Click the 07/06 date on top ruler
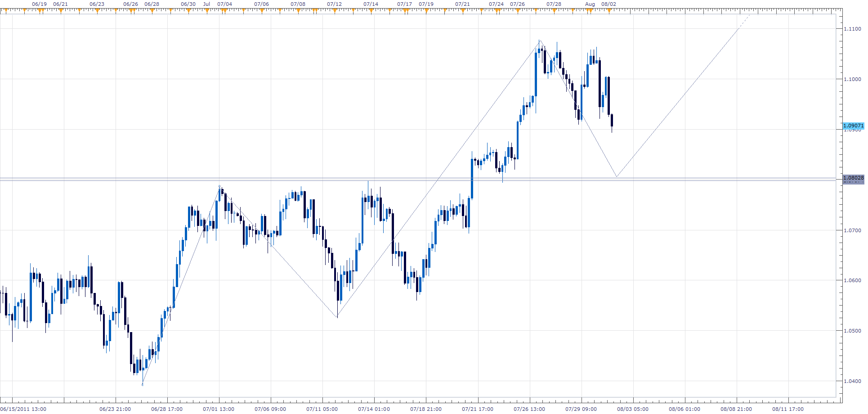Image resolution: width=868 pixels, height=414 pixels. [261, 4]
